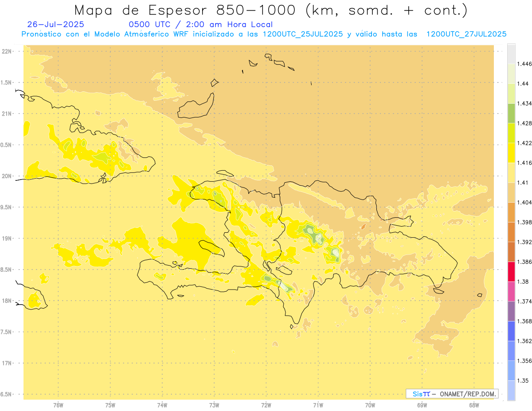
Task: Click the '73W' longitude label
Action: 214,406
